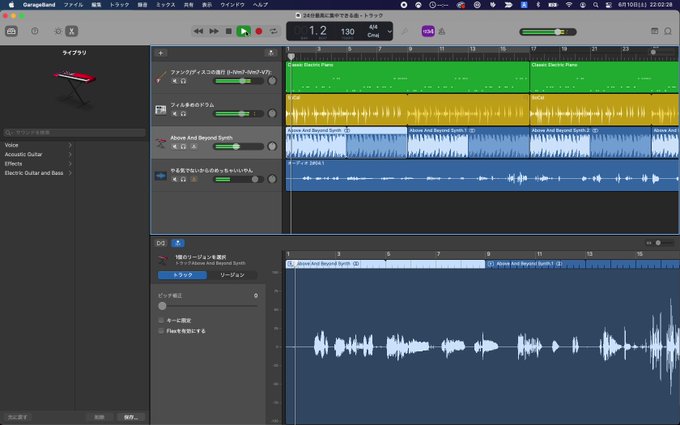Open the Window menu (ウインドウ)
680x425 pixels.
tap(232, 5)
